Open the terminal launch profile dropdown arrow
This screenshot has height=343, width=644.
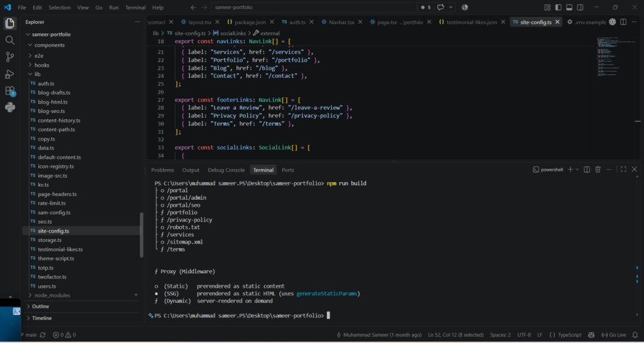[x=577, y=170]
